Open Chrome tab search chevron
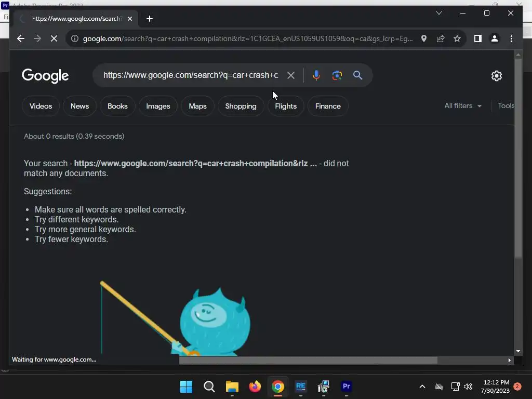This screenshot has height=399, width=532. click(x=438, y=13)
